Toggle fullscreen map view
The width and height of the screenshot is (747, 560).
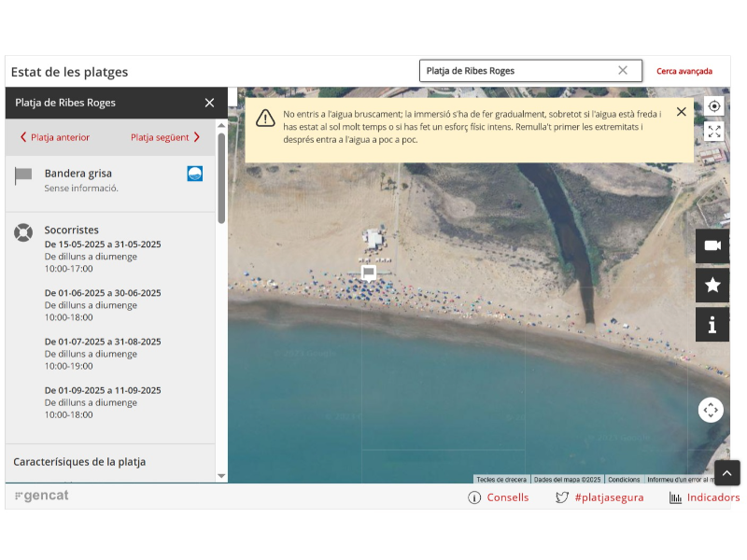pos(714,132)
